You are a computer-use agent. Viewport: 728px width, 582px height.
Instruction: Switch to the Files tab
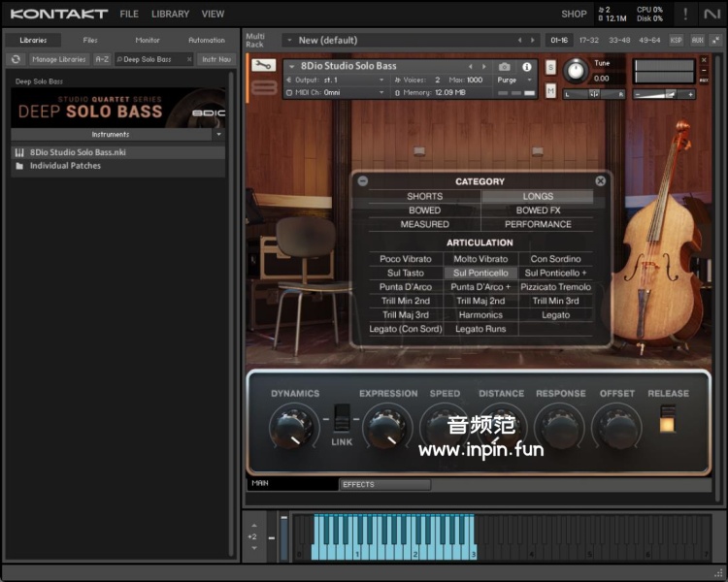pos(90,40)
